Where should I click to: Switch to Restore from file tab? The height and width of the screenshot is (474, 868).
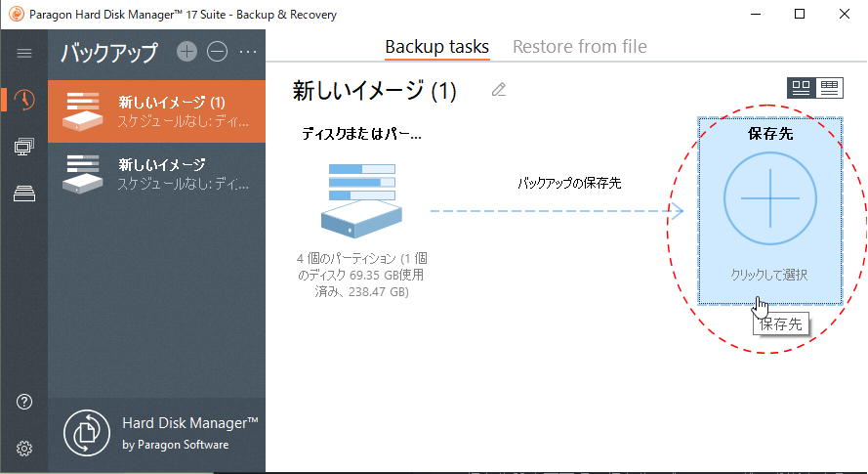coord(579,47)
